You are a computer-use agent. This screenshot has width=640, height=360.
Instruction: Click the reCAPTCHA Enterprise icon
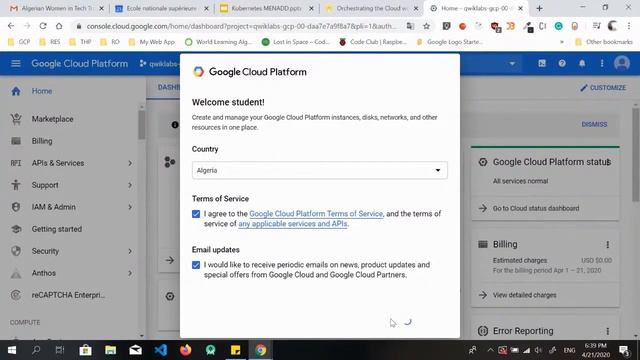pos(16,295)
